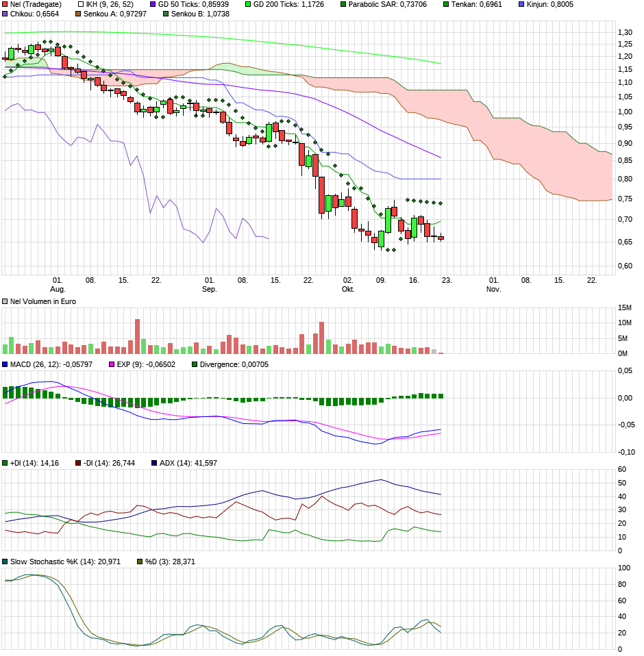Image resolution: width=644 pixels, height=656 pixels.
Task: Click the 'GD 50 Ticks: 0,85939' label
Action: coord(193,5)
